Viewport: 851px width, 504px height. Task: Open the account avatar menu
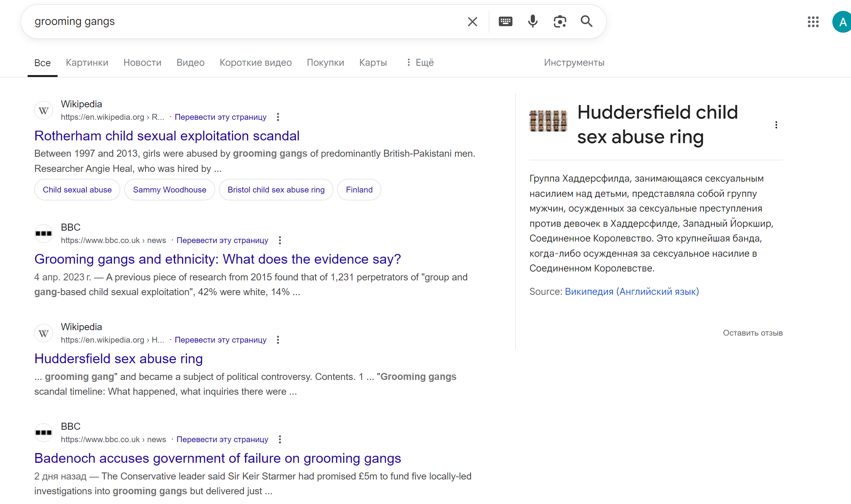pos(842,22)
